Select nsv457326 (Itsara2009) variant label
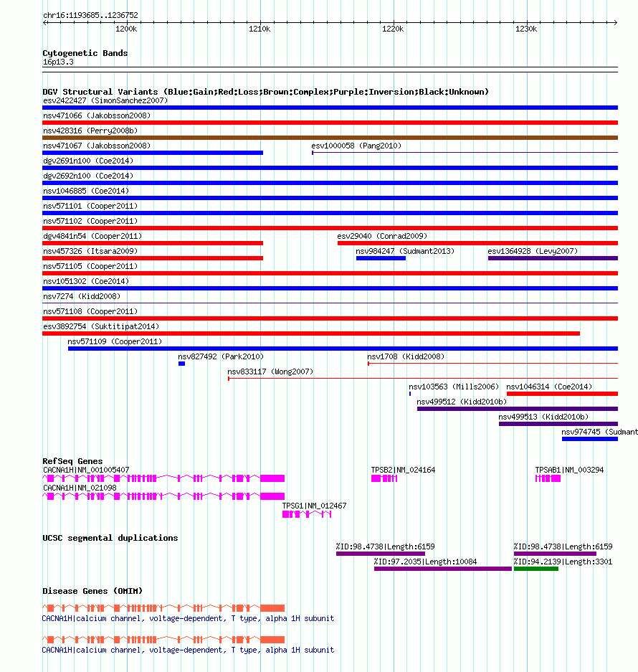Screen dimensions: 638x672 pos(90,251)
